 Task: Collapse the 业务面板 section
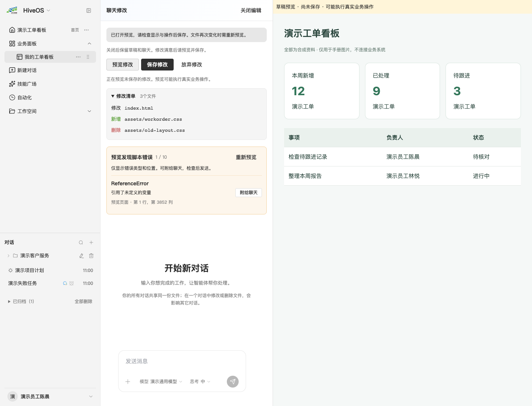coord(89,44)
